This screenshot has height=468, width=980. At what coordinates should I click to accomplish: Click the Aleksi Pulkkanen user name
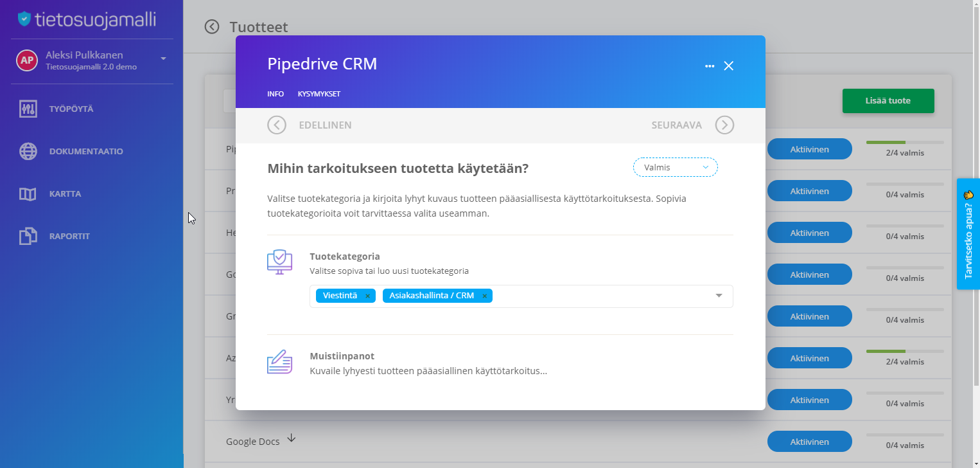click(84, 55)
